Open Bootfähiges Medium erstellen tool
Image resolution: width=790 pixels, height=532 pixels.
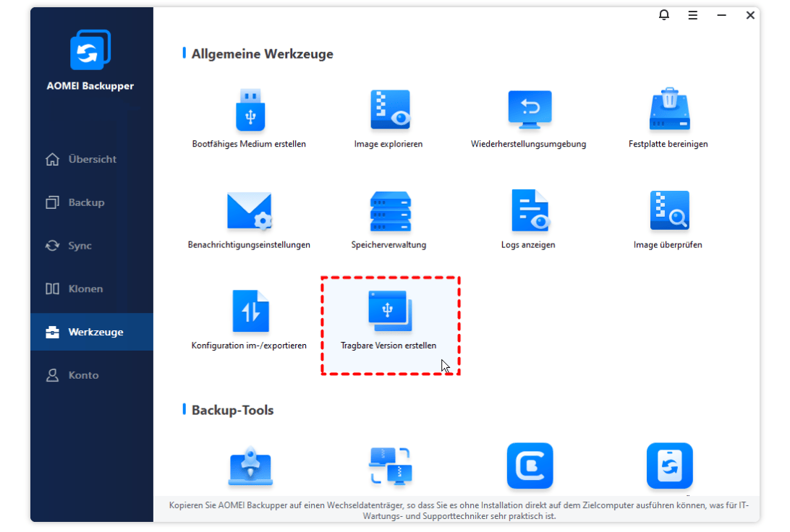click(250, 111)
